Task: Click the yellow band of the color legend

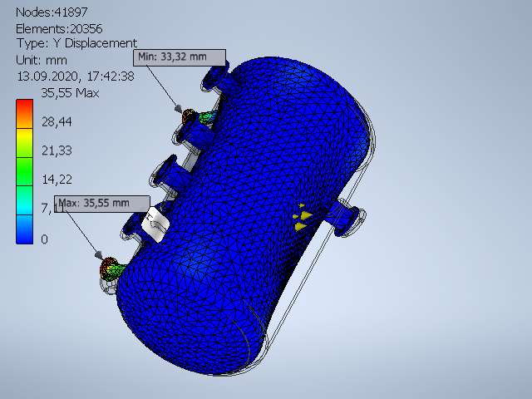Action: click(24, 142)
